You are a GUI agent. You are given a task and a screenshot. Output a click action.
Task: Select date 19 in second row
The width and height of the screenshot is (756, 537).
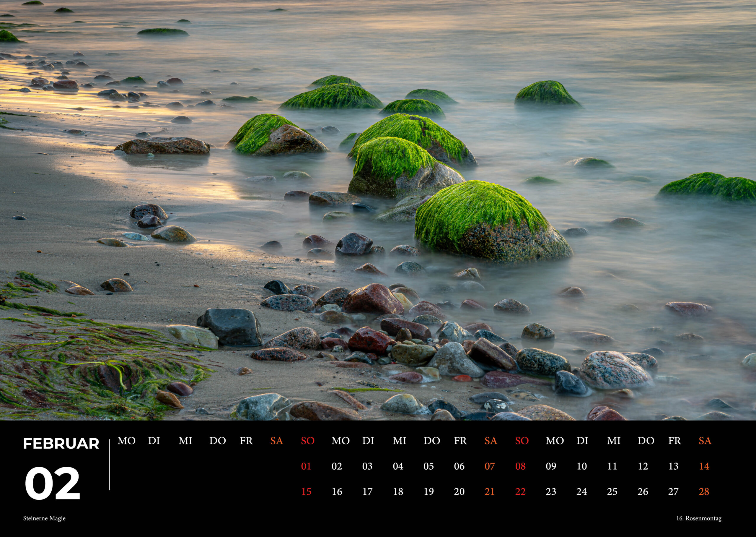tap(428, 491)
